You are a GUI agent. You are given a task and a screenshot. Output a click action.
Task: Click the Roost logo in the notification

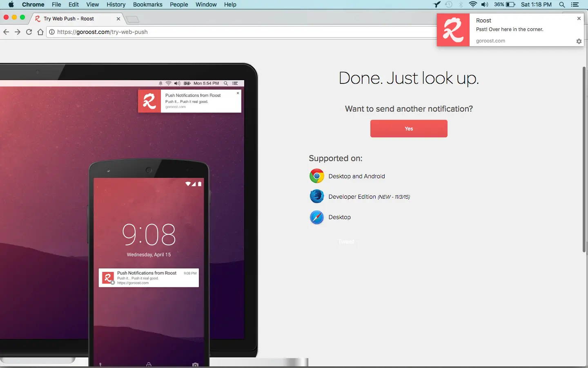453,30
